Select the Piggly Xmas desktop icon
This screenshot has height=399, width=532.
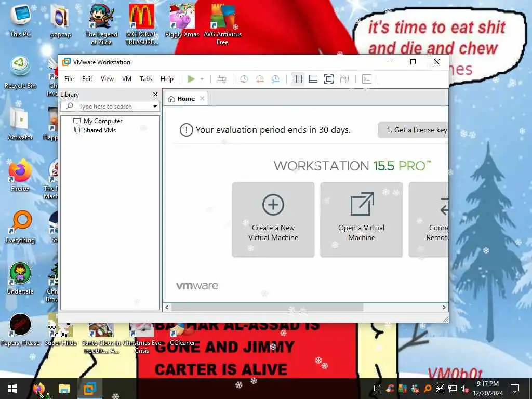(182, 20)
